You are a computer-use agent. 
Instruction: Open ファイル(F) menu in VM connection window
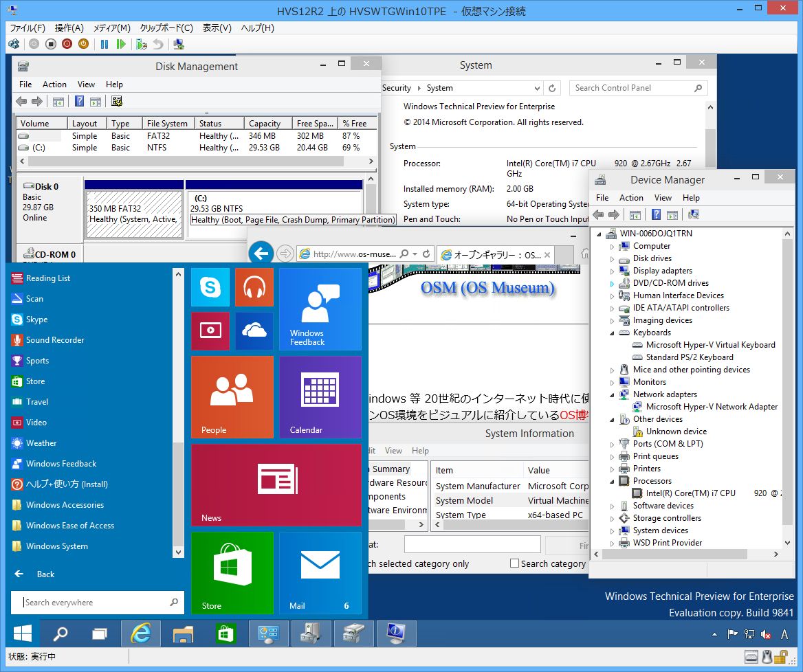27,27
